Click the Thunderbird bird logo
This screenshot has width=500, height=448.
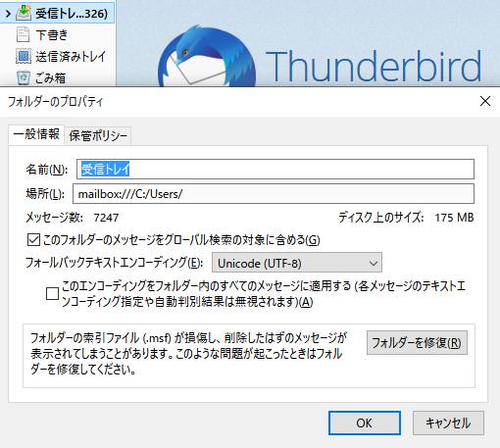pos(207,56)
